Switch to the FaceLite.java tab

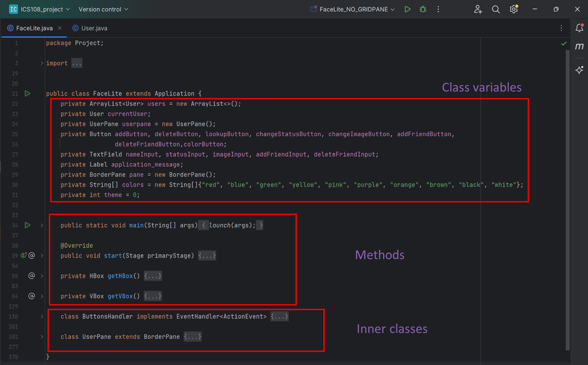point(34,28)
